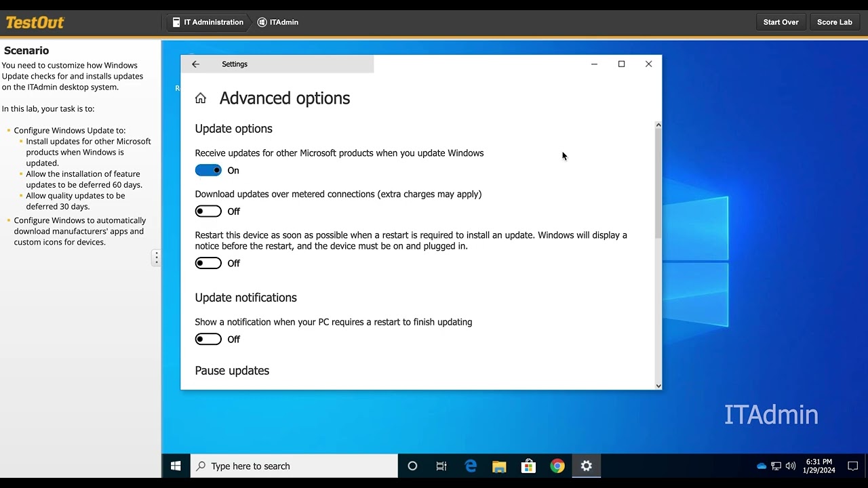Turn off updates for other Microsoft products
The image size is (868, 488).
click(x=208, y=170)
